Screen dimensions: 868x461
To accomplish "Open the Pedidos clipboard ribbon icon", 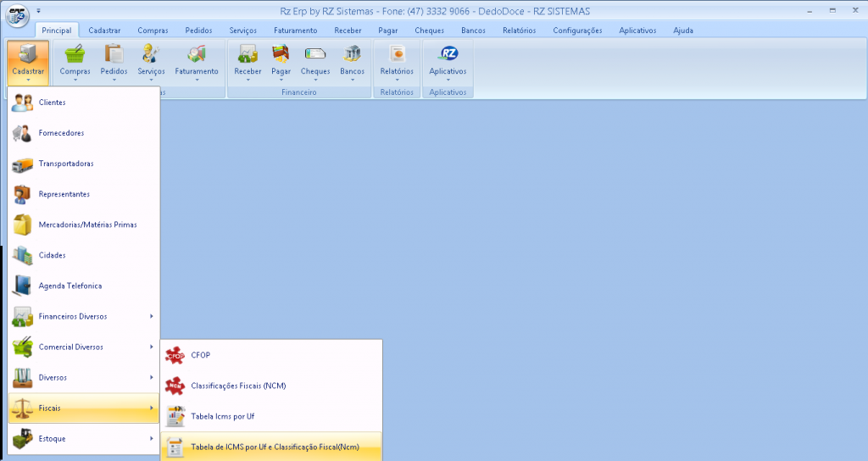I will click(x=114, y=55).
